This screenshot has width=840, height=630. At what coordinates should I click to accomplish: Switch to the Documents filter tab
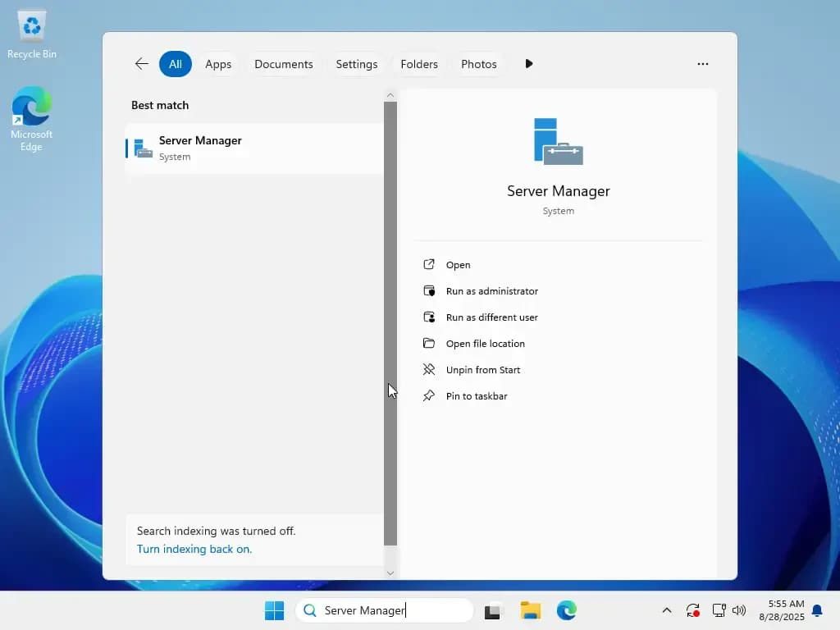283,64
